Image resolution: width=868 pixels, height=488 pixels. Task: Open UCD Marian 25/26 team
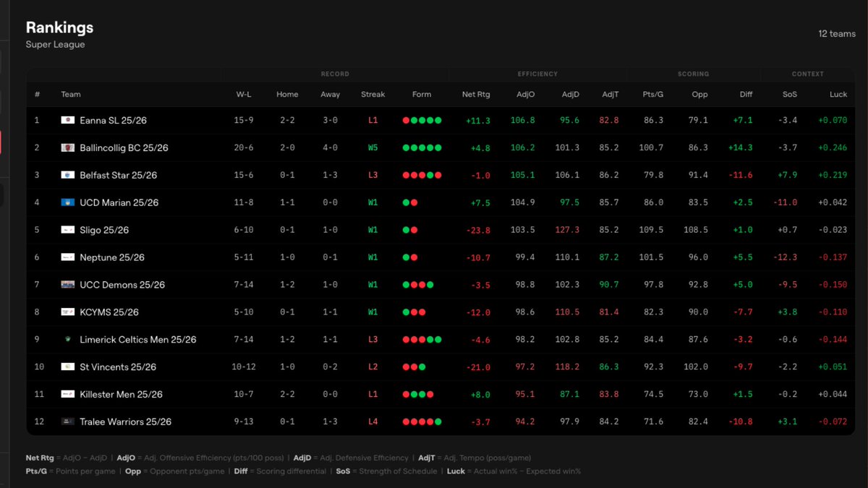(119, 202)
